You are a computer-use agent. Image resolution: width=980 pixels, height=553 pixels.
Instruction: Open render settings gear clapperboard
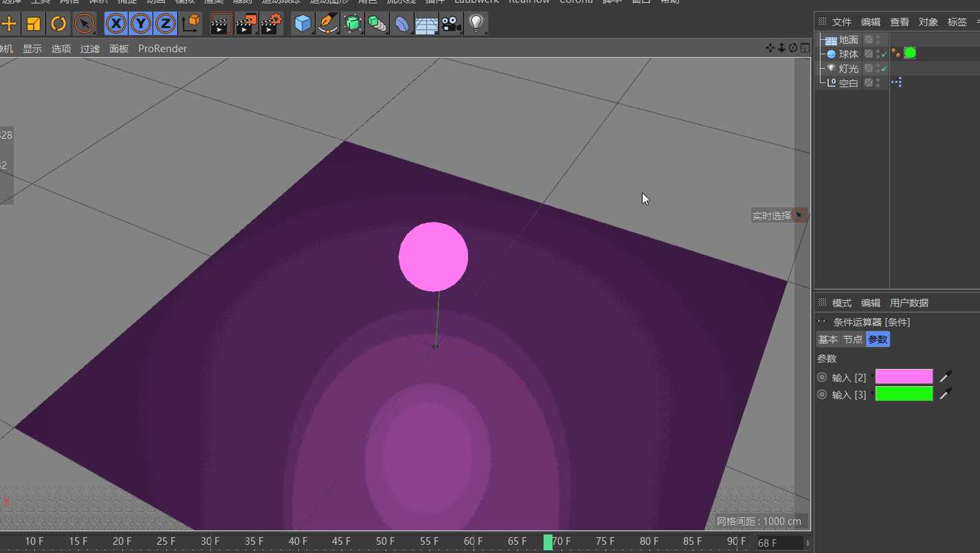point(271,24)
